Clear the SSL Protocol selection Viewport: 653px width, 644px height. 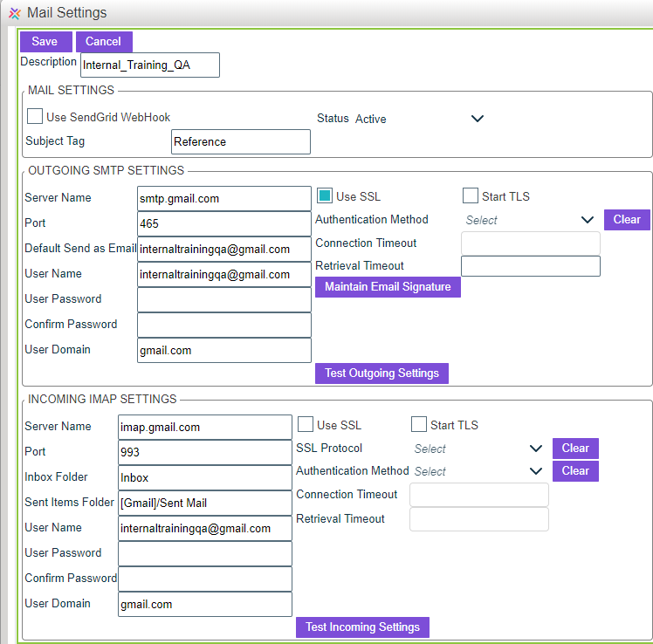click(575, 449)
